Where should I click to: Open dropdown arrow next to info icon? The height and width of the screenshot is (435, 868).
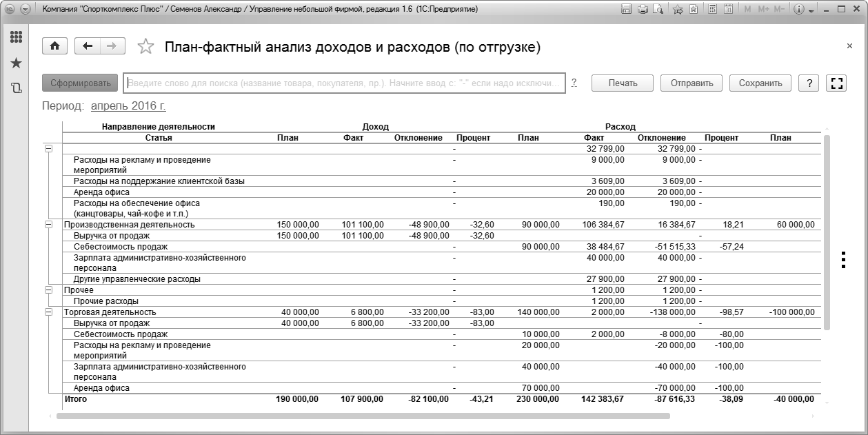coord(811,10)
